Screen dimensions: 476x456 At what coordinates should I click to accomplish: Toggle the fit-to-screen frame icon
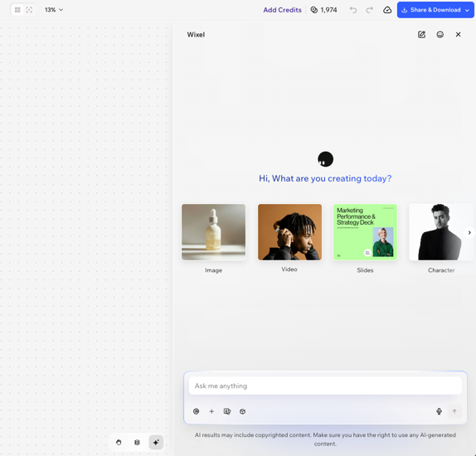29,10
